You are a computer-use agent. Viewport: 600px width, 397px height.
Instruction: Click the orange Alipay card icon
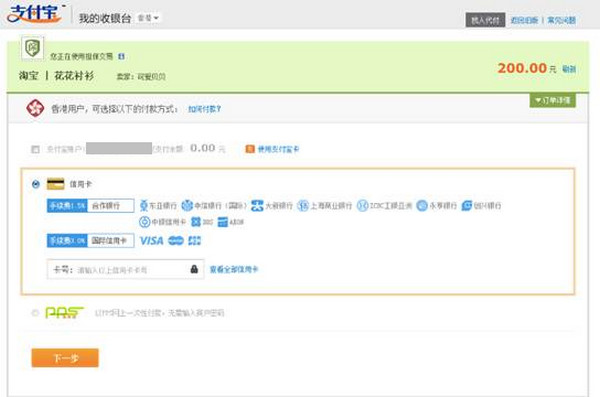(250, 149)
